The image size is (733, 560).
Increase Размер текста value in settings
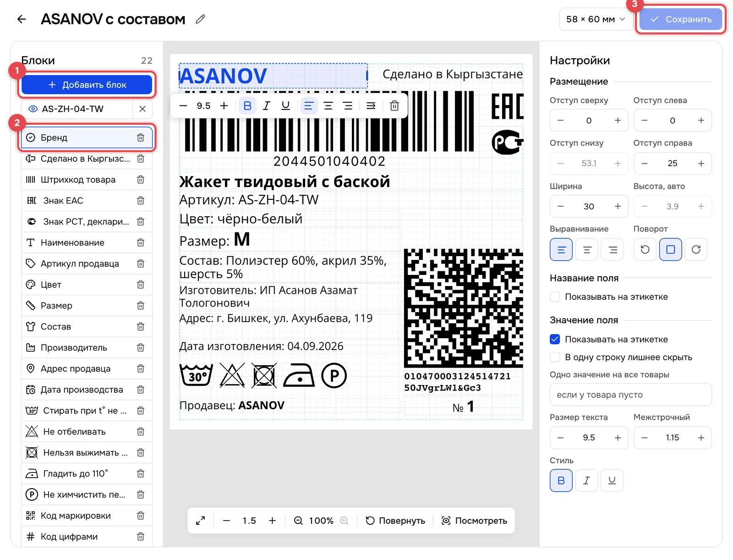618,438
